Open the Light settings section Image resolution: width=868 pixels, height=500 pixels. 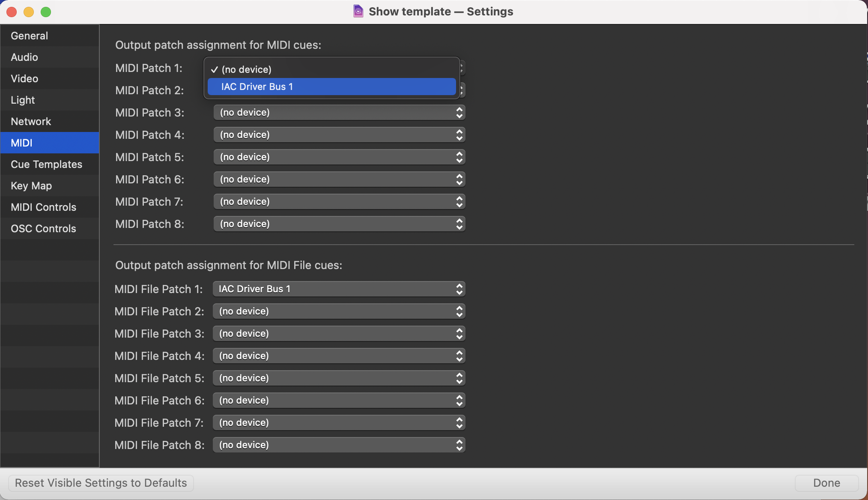(x=23, y=100)
